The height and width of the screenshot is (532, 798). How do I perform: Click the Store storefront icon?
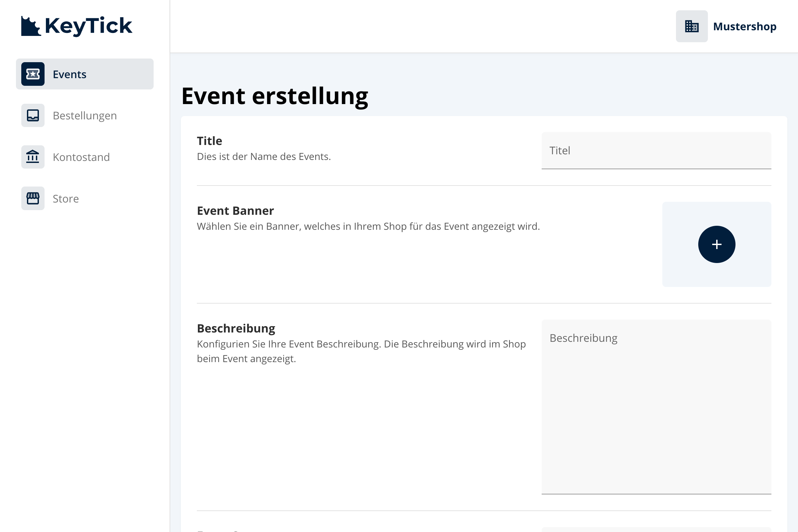33,199
